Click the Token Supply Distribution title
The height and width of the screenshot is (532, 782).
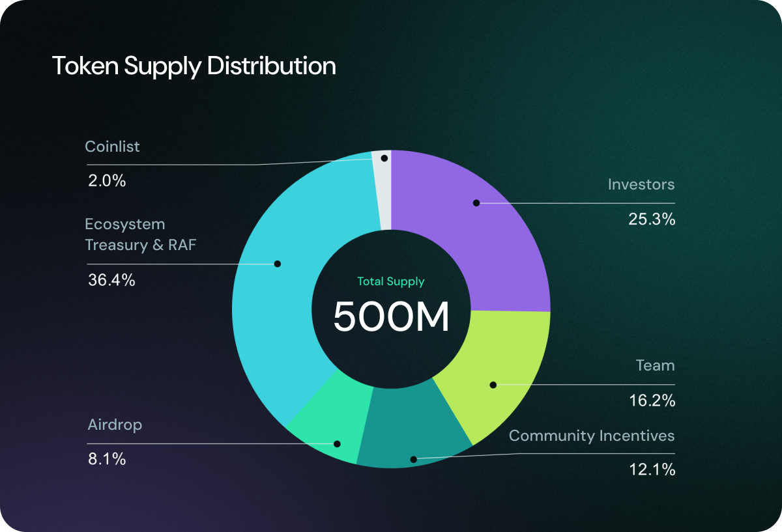[195, 66]
